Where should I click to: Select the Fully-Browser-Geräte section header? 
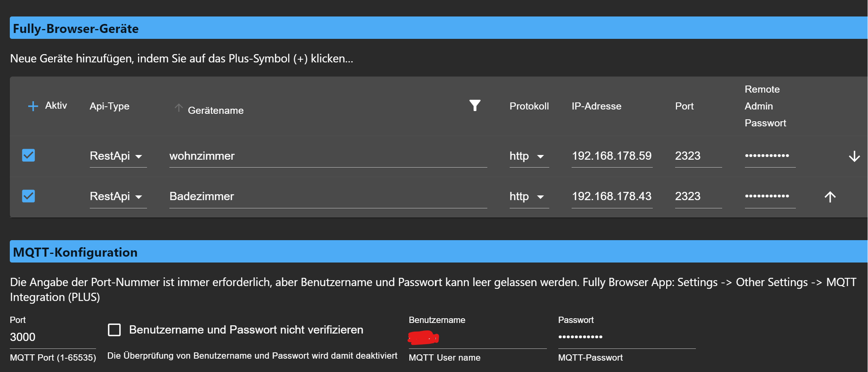point(76,28)
